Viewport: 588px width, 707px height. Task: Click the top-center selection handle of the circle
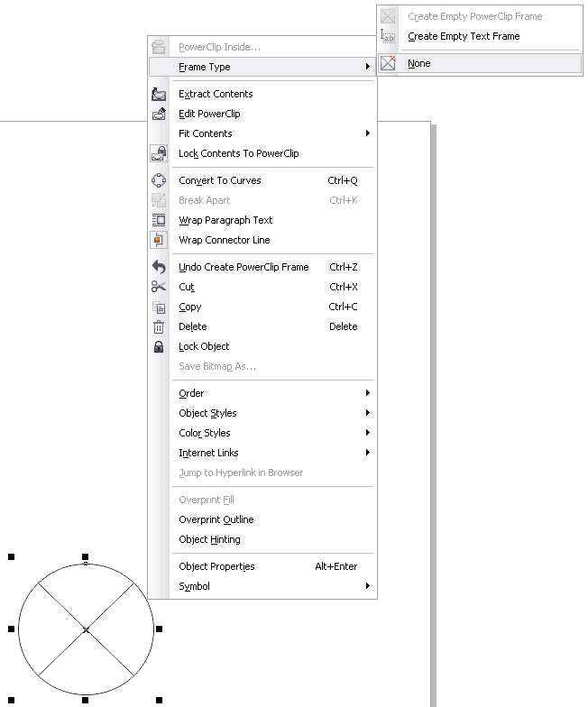pyautogui.click(x=85, y=557)
